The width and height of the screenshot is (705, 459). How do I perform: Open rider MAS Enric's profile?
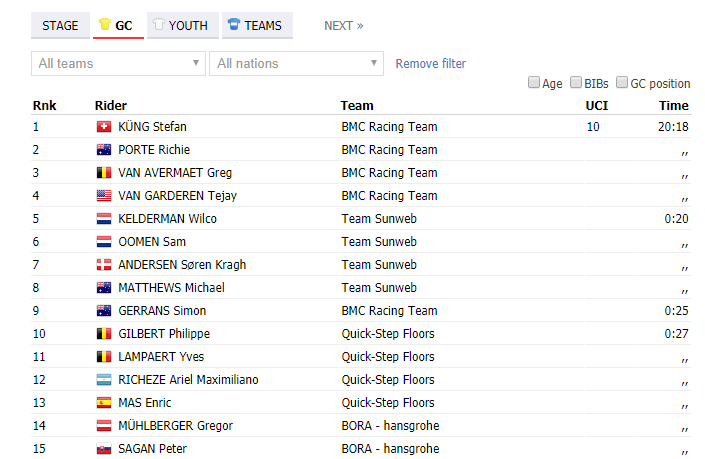(145, 403)
